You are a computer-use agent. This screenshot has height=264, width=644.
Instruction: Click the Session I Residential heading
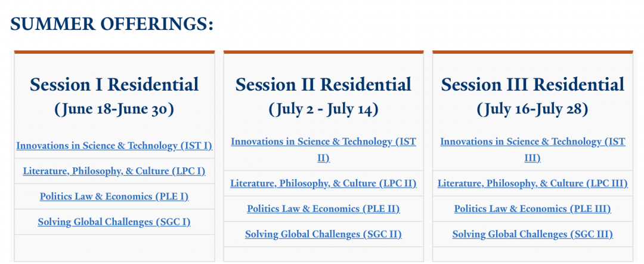[x=114, y=85]
